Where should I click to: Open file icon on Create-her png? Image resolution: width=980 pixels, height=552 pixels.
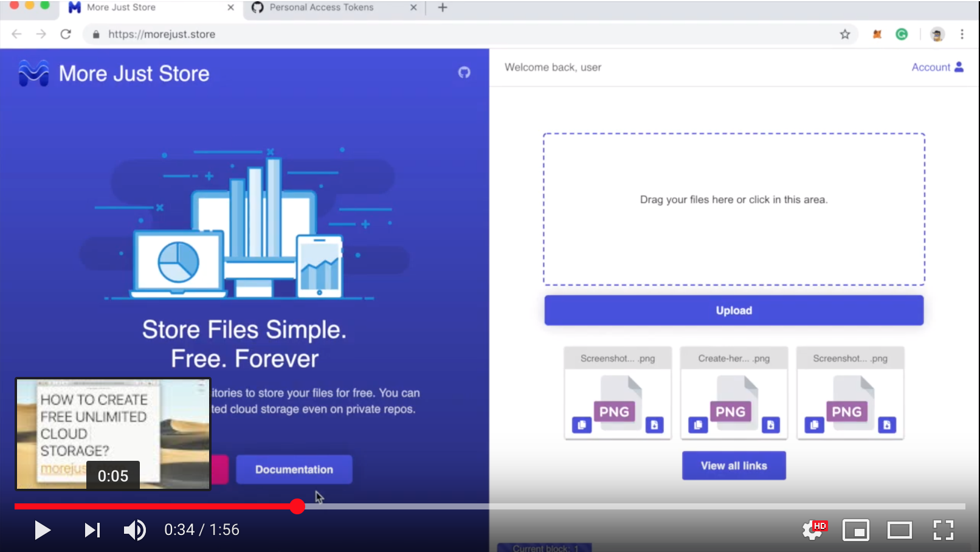771,425
